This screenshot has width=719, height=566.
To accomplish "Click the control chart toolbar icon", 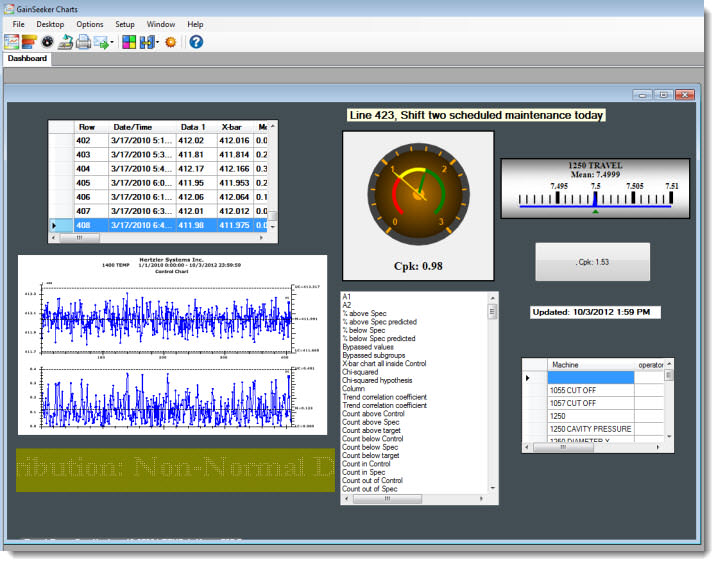I will (x=12, y=42).
